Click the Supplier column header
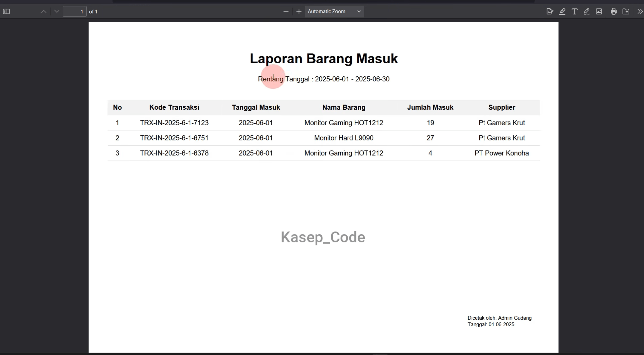The image size is (644, 355). pos(502,107)
